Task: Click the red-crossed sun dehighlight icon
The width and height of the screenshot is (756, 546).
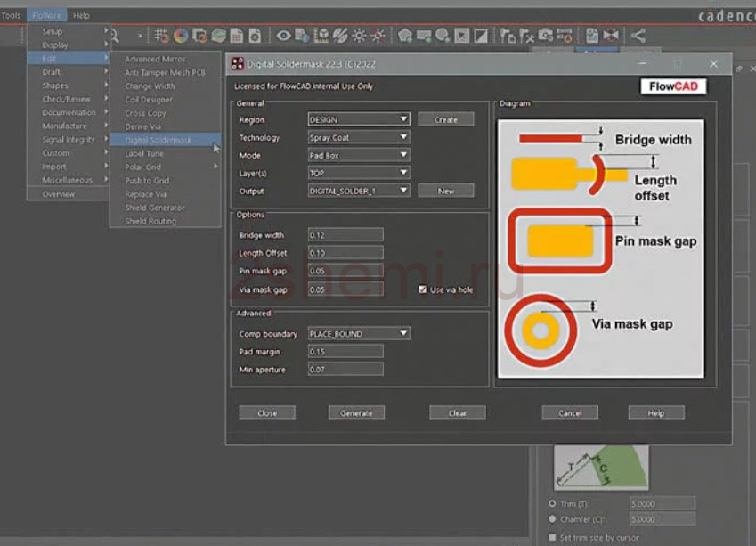Action: pos(378,36)
